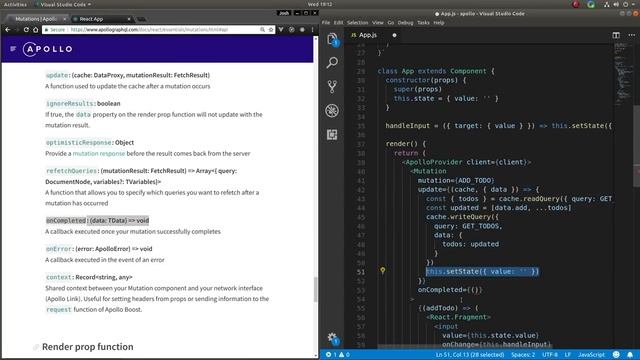Click the refetchQueries option name
The width and height of the screenshot is (640, 360).
pos(72,171)
